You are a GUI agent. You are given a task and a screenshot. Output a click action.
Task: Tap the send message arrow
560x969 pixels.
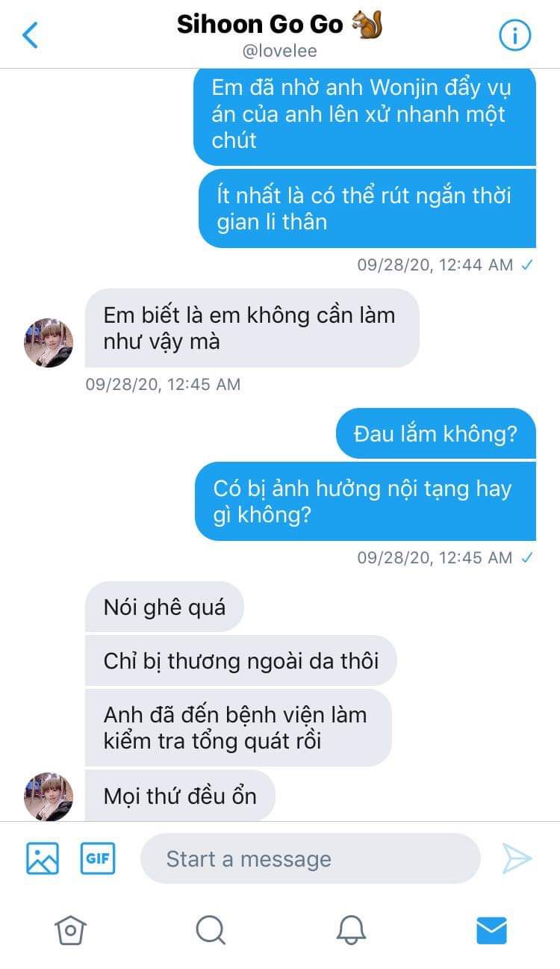(517, 858)
